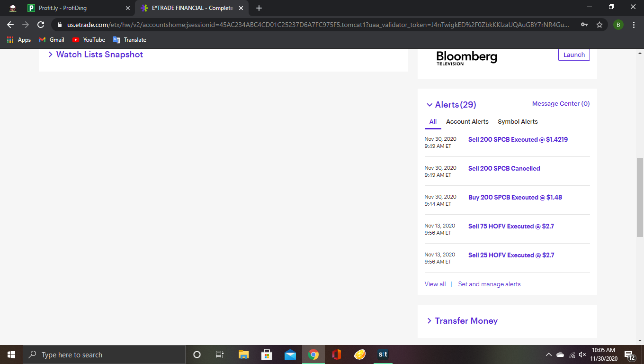
Task: Open the Apps bookmark shortcut
Action: click(x=19, y=40)
